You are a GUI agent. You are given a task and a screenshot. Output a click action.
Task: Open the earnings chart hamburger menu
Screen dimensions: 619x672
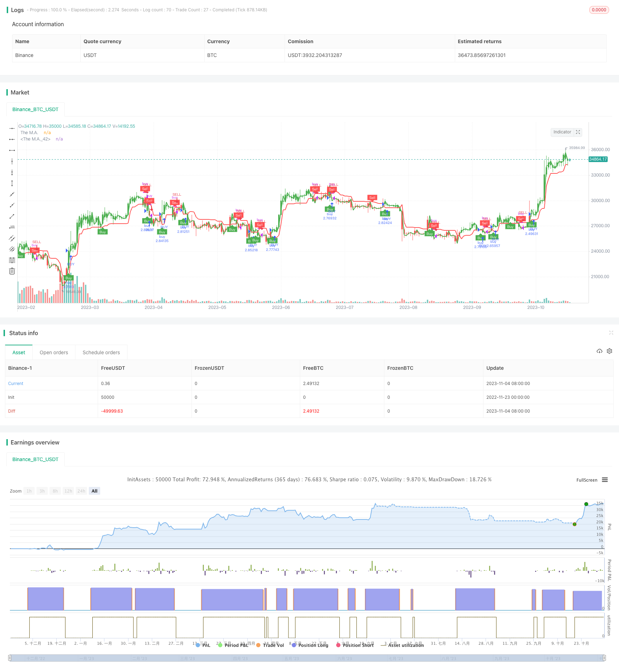click(605, 480)
